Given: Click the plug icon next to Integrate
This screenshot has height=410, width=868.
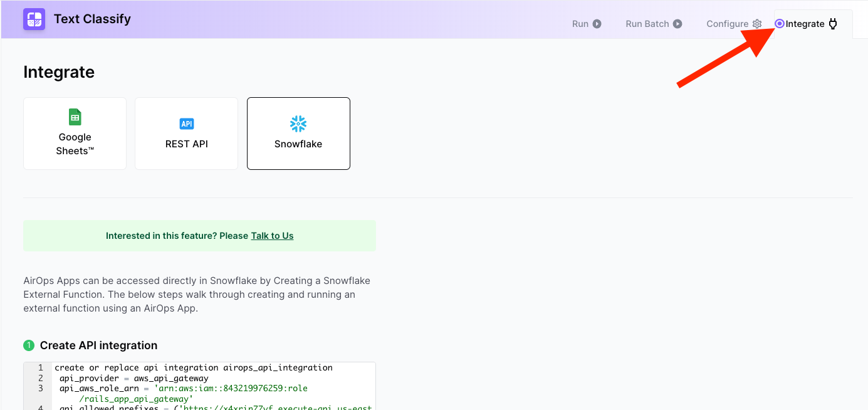Looking at the screenshot, I should point(833,24).
